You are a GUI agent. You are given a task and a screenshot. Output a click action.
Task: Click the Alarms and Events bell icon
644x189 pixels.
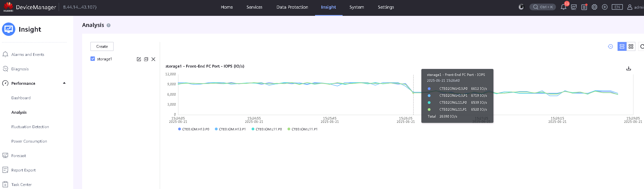[x=5, y=54]
